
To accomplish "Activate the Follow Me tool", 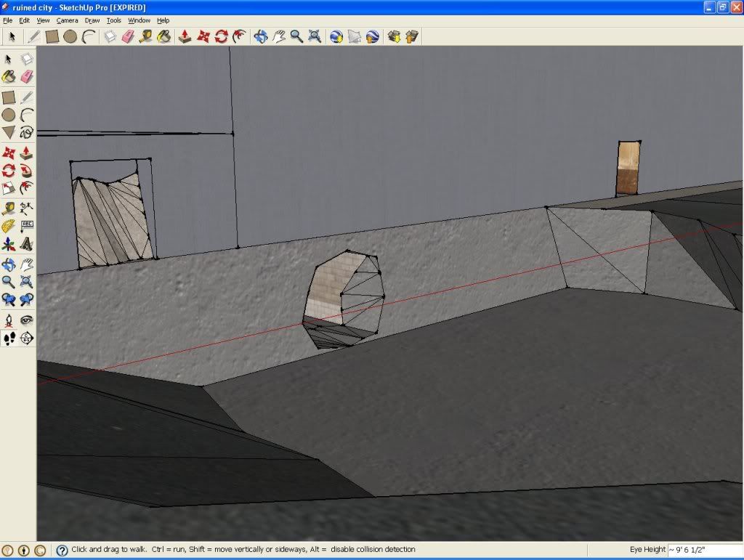I will pos(27,170).
